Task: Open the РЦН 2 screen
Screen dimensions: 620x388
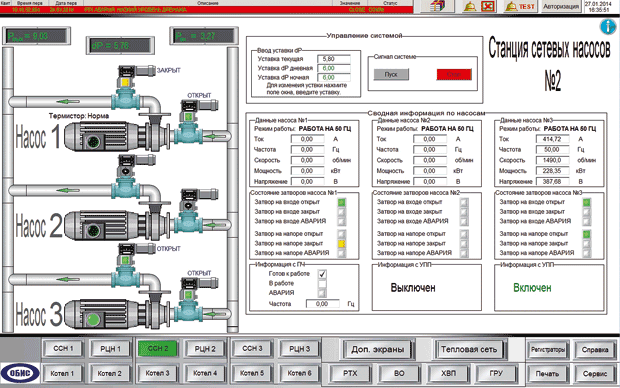Action: [205, 348]
